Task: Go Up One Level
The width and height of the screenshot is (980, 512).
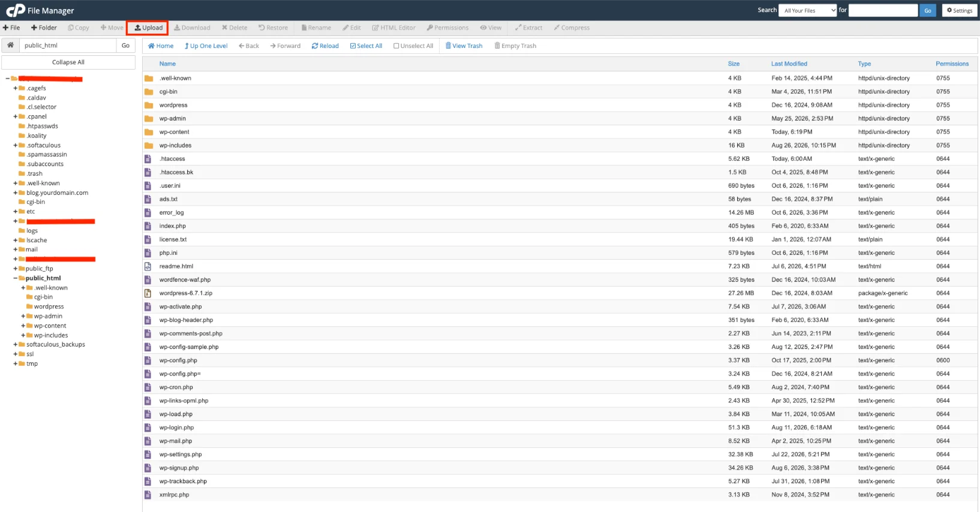Action: point(206,46)
